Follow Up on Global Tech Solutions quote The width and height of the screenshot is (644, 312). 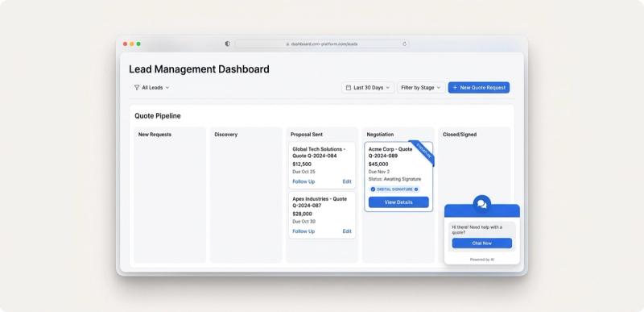pos(303,181)
